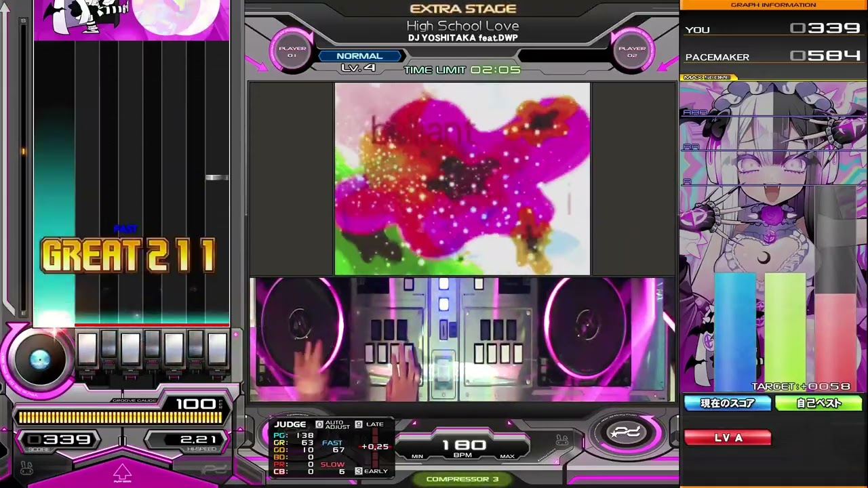Click the GREAT 211 combo judgment
Viewport: 868px width, 488px height.
(128, 256)
